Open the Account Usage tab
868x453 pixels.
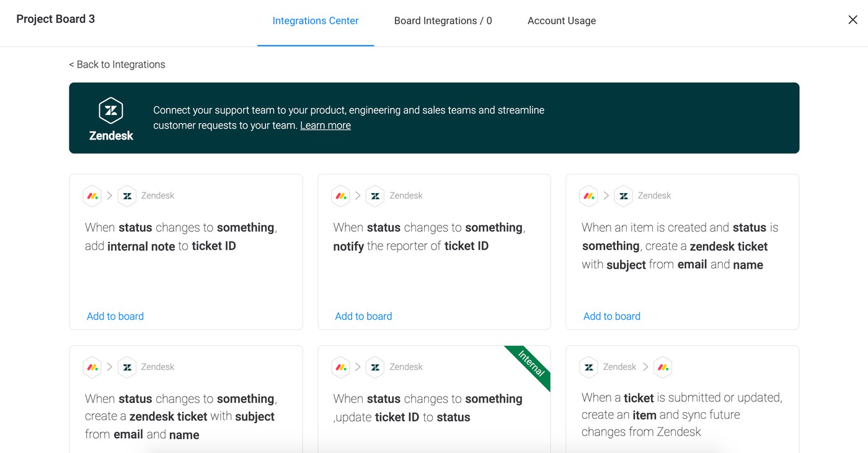tap(561, 20)
